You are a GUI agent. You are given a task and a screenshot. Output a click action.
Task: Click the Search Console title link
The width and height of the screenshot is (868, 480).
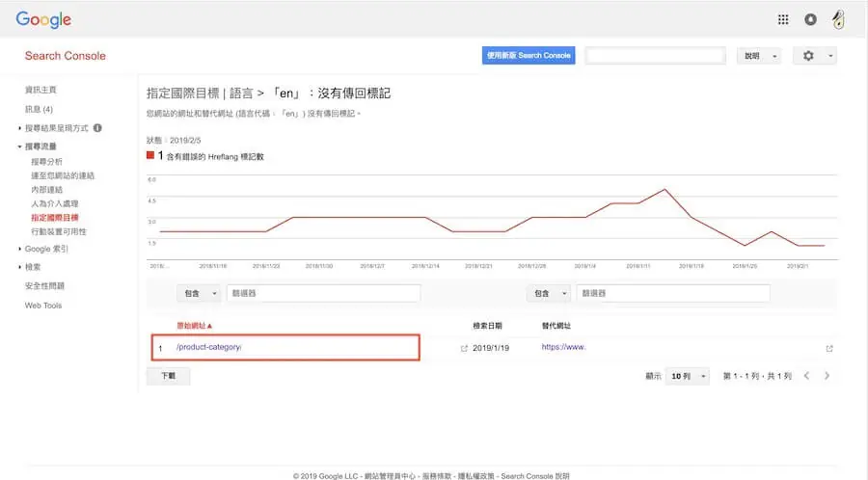click(x=65, y=56)
